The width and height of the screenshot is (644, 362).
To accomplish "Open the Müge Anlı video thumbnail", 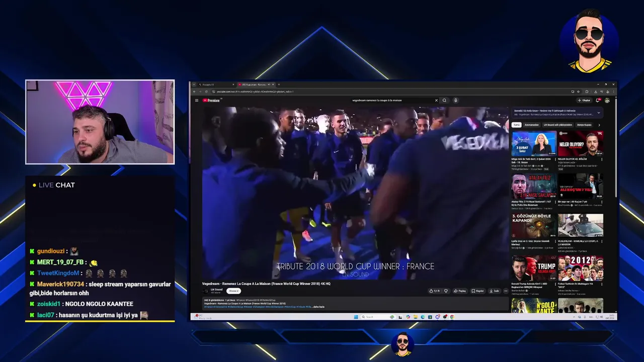I will point(534,143).
